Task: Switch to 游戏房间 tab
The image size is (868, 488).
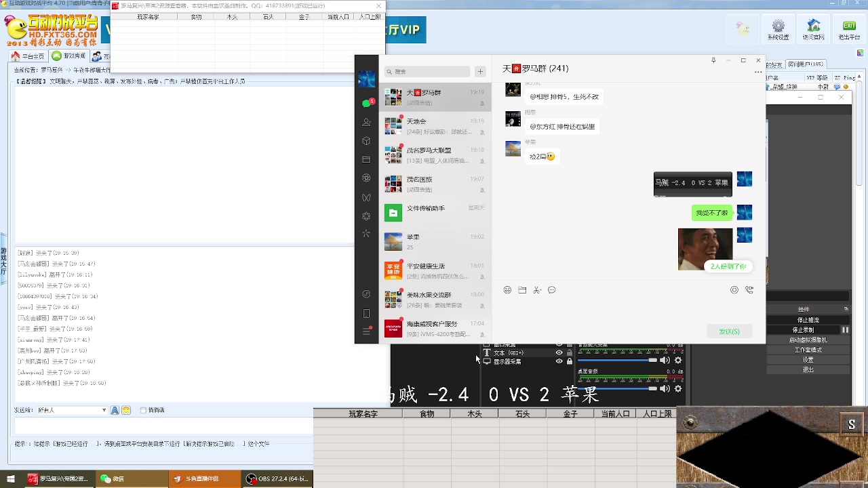Action: click(69, 56)
